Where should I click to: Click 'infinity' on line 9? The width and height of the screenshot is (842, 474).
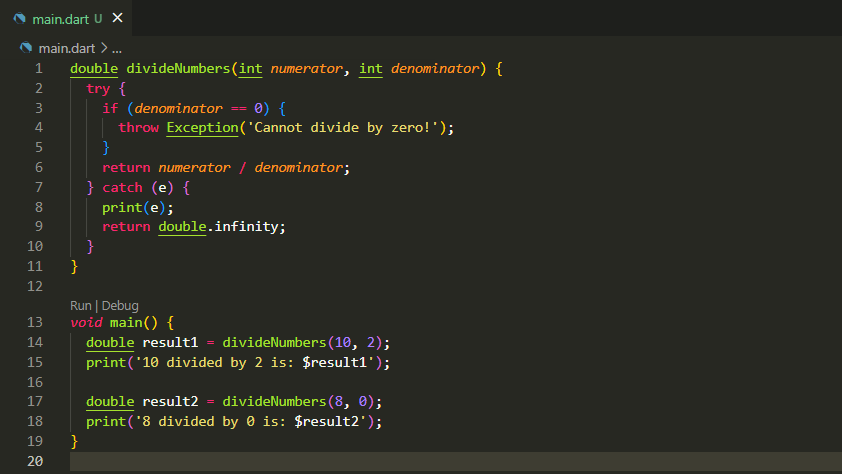(x=246, y=227)
